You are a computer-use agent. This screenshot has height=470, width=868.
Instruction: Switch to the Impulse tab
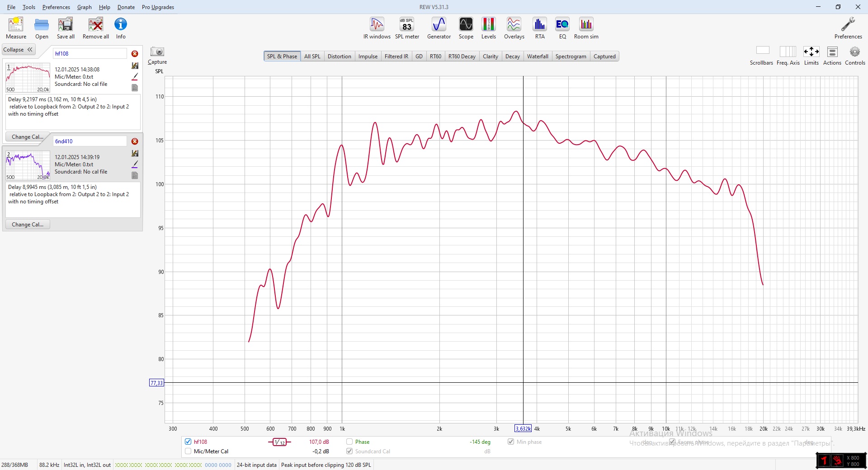click(368, 56)
